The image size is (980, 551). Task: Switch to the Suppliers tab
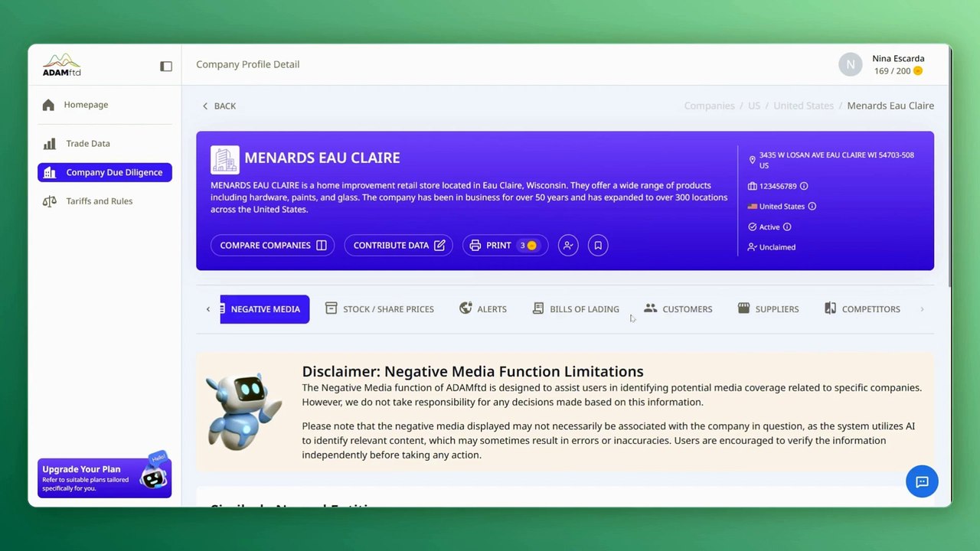tap(768, 309)
